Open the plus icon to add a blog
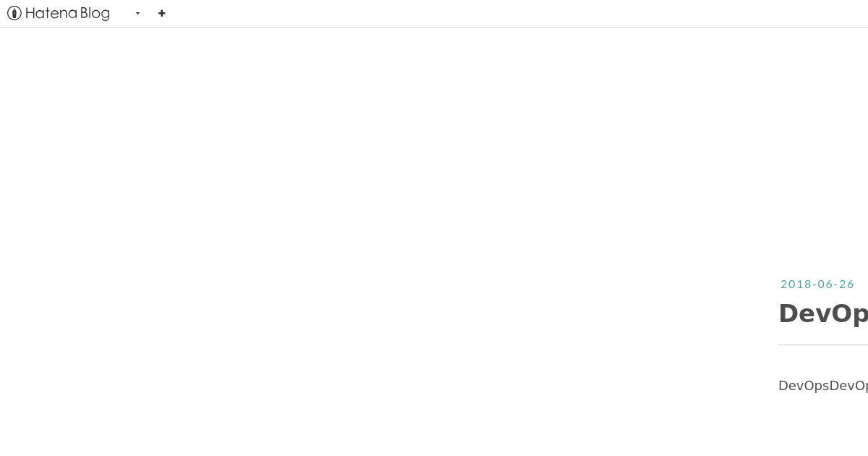The height and width of the screenshot is (456, 868). click(162, 13)
